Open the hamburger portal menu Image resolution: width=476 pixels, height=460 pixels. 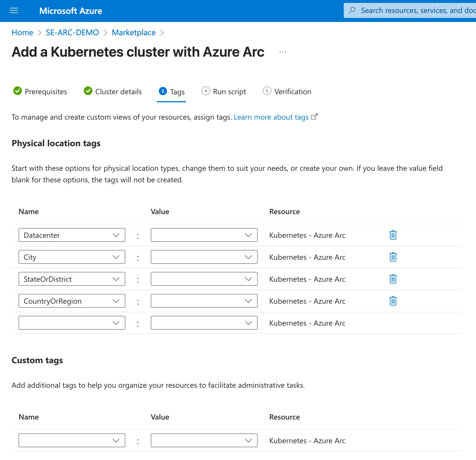tap(14, 11)
